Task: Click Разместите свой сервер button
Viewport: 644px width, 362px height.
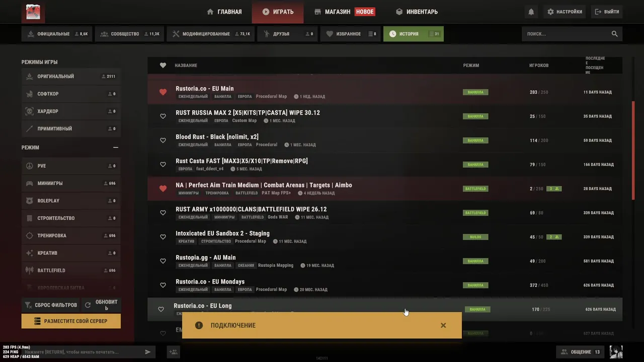Action: pos(71,321)
